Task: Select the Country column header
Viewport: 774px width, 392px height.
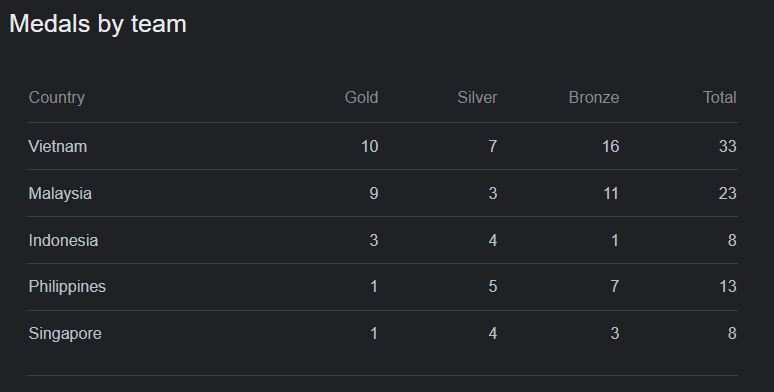Action: point(56,97)
